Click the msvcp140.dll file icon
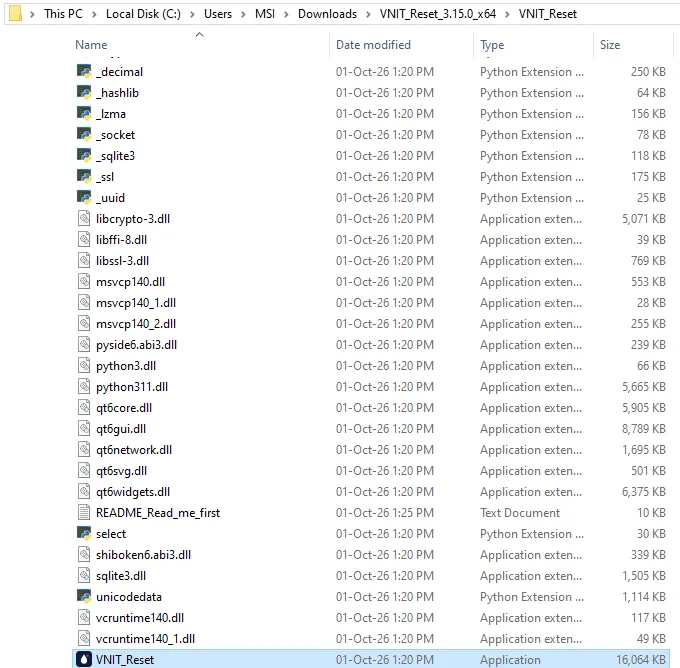680x668 pixels. 84,282
